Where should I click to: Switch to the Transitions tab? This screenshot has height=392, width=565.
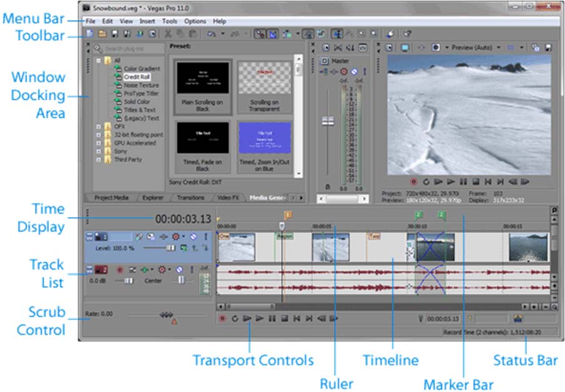190,198
